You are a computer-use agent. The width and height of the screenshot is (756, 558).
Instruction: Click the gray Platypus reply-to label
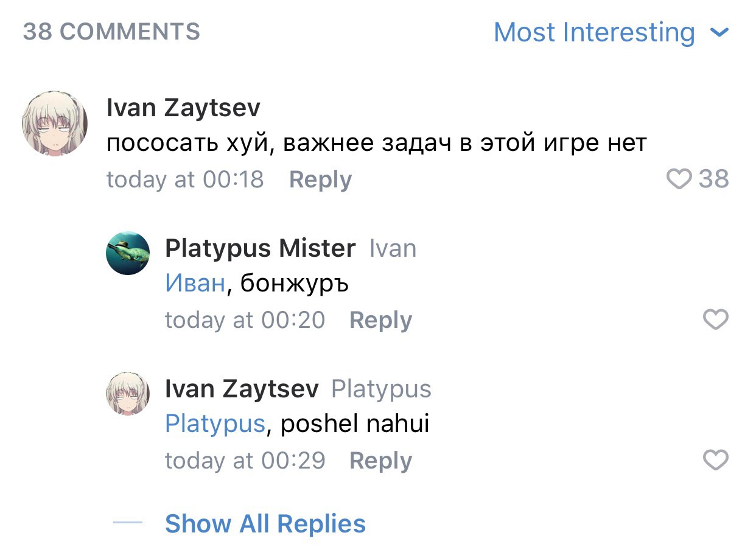coord(381,389)
